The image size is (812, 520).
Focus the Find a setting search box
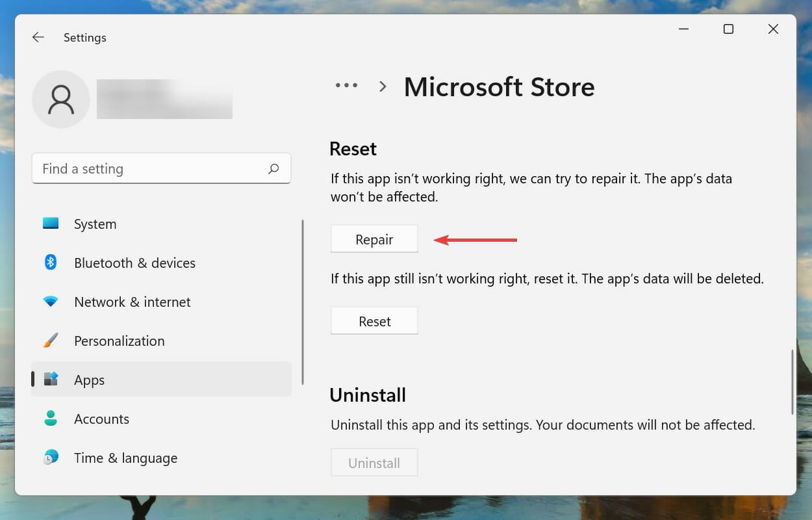pyautogui.click(x=161, y=169)
